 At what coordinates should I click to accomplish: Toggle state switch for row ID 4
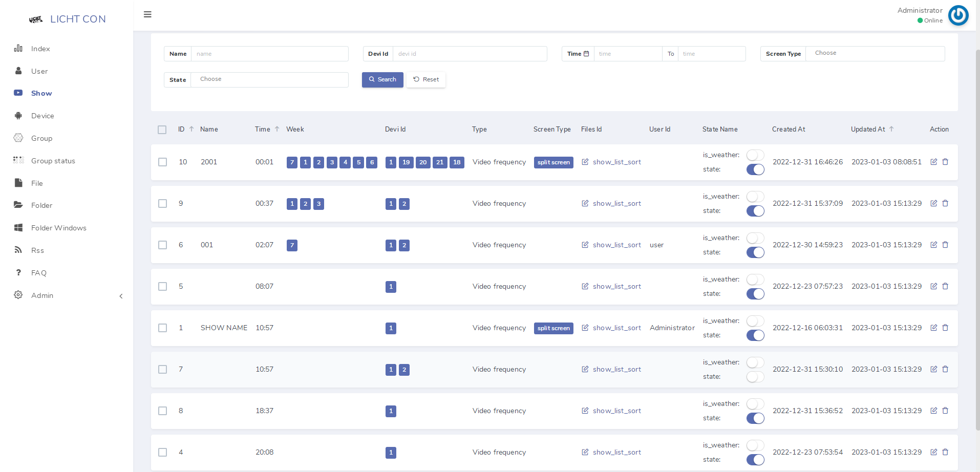click(755, 460)
